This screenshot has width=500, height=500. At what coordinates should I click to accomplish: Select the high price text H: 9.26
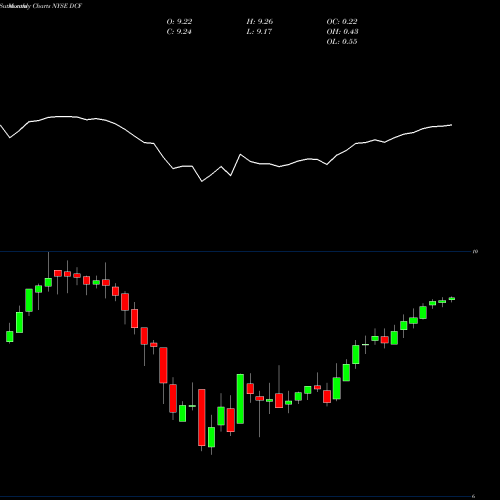tap(260, 22)
